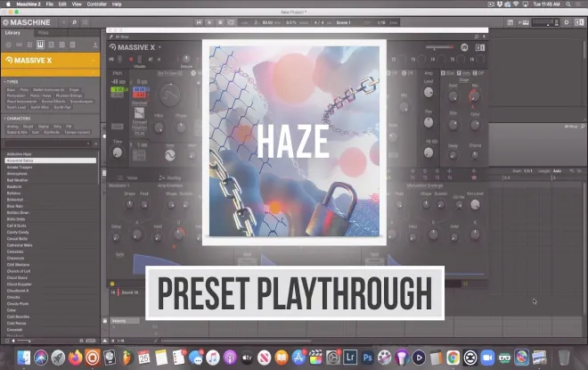
Task: Click the EDIT button at browser bottom
Action: (x=91, y=341)
